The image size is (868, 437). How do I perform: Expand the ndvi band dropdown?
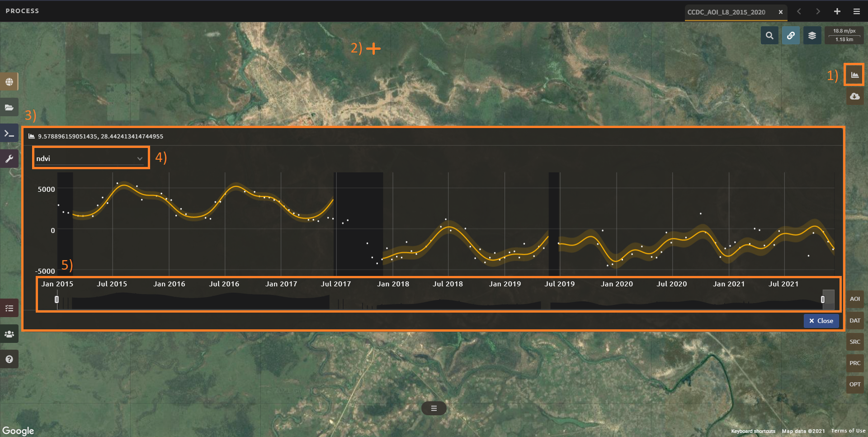pos(90,158)
